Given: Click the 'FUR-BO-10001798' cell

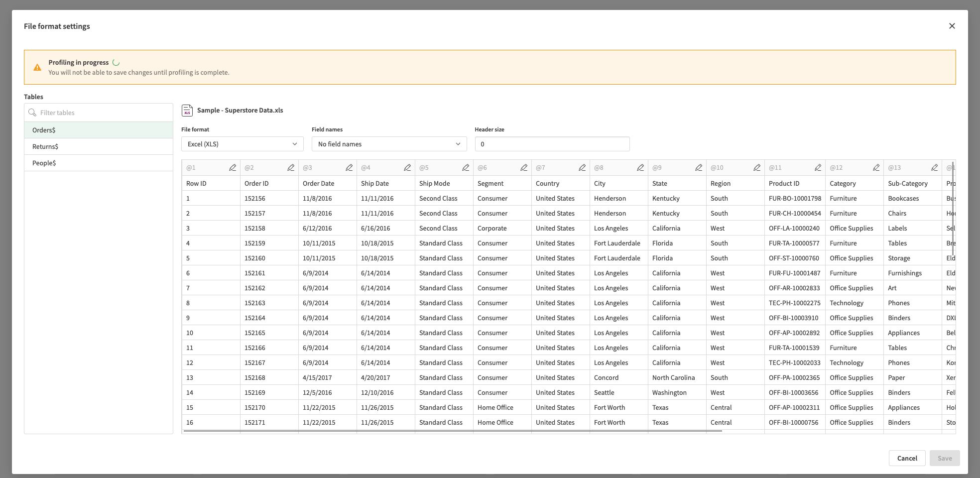Looking at the screenshot, I should click(x=795, y=198).
